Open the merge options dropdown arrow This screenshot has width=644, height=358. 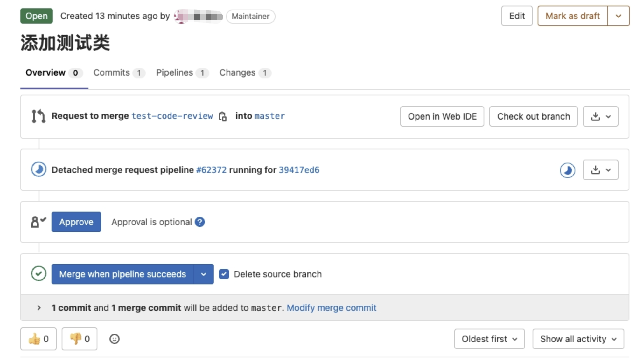204,274
